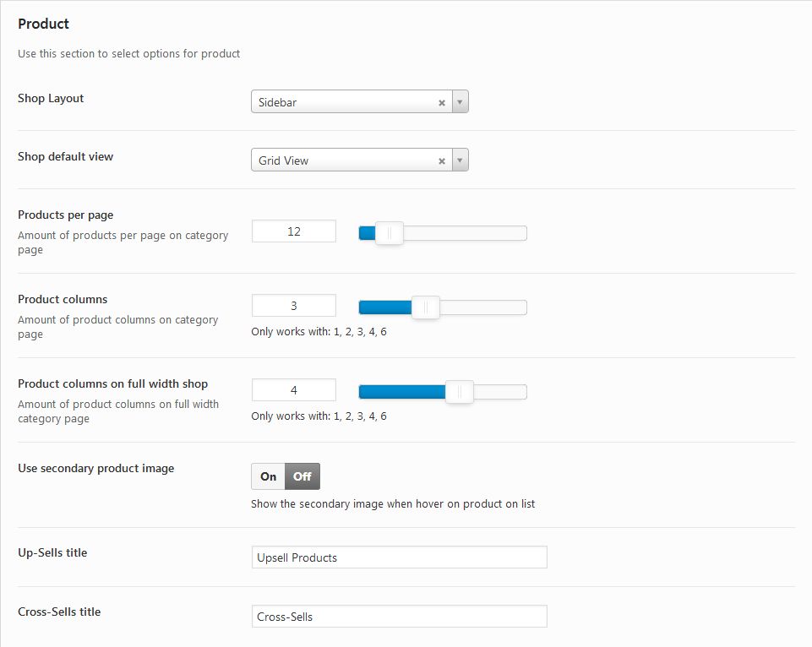
Task: Click Products per page slider handle
Action: click(x=389, y=233)
